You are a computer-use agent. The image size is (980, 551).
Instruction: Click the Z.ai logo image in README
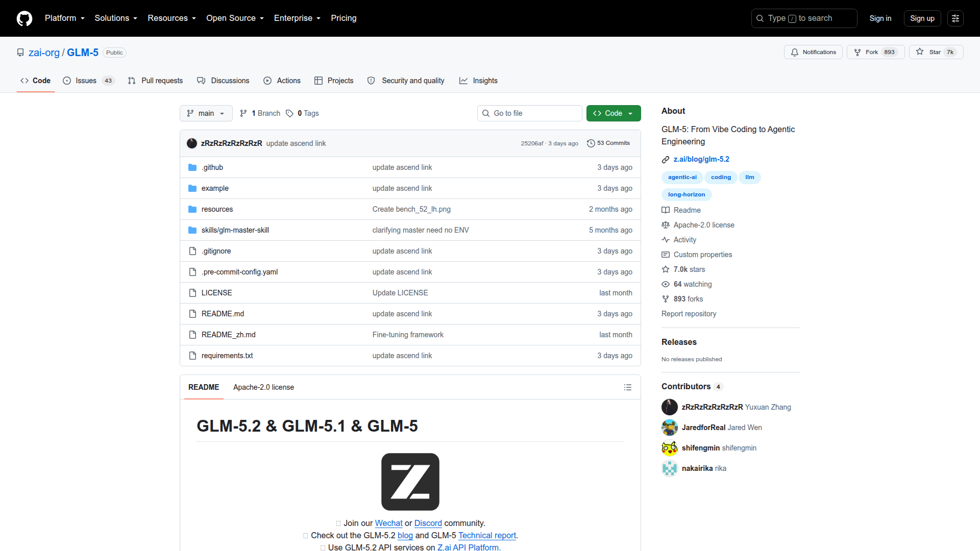[x=410, y=482]
